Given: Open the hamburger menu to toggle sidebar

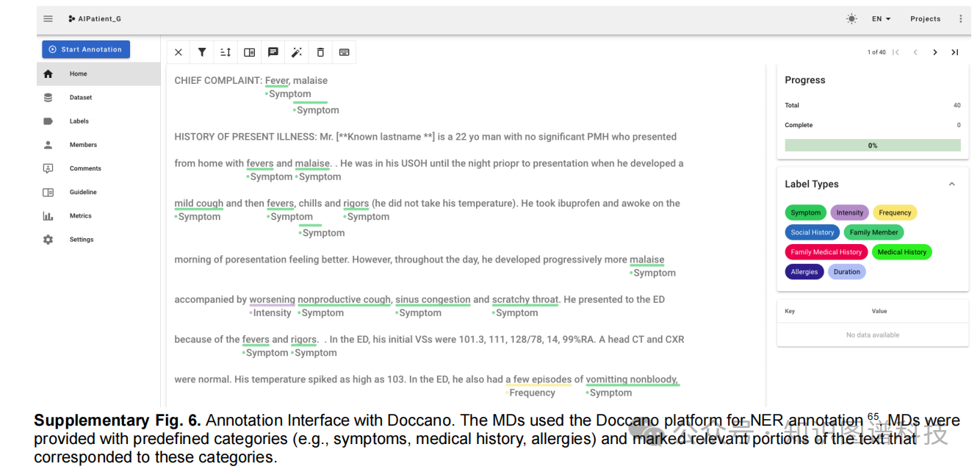Looking at the screenshot, I should click(x=48, y=19).
